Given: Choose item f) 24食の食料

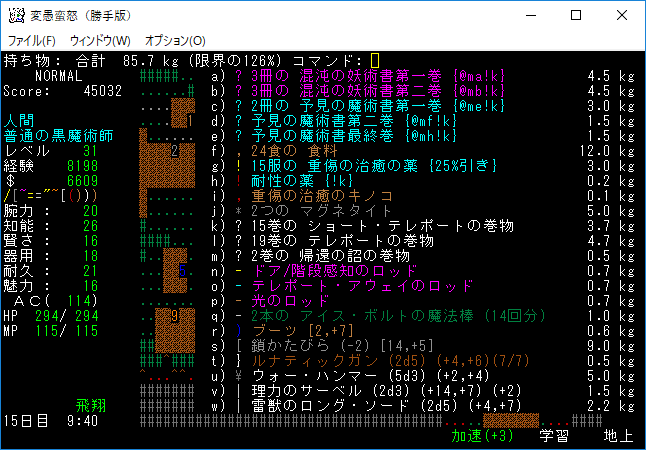Looking at the screenshot, I should (288, 151).
